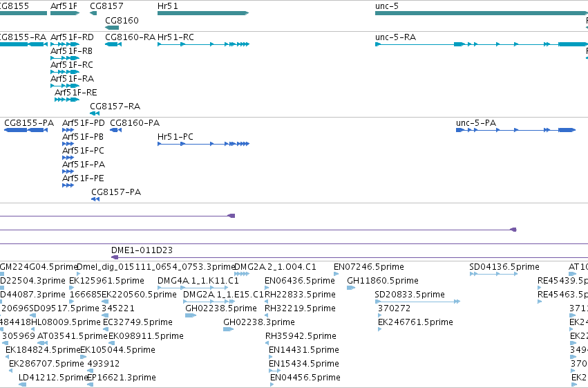Click the EN06436.5prime EST label

click(x=300, y=281)
